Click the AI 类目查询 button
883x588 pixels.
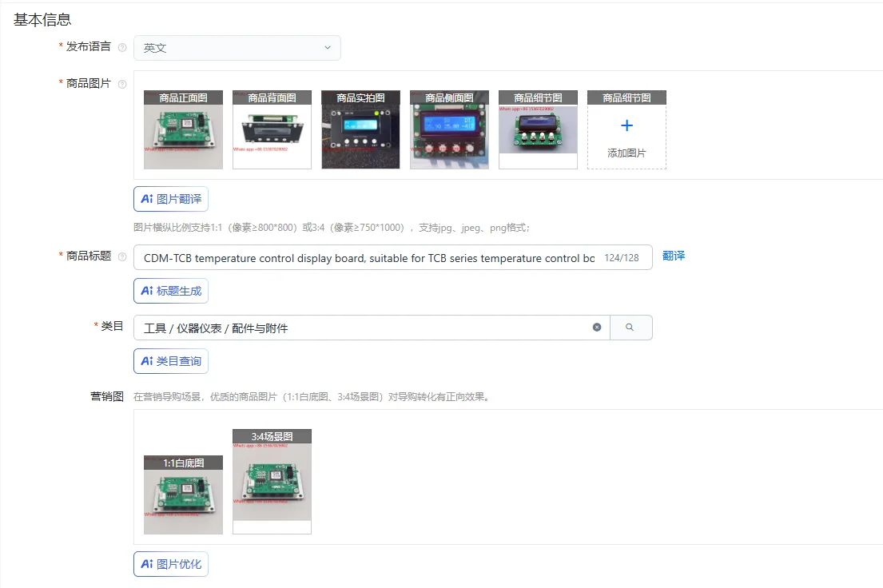[171, 361]
